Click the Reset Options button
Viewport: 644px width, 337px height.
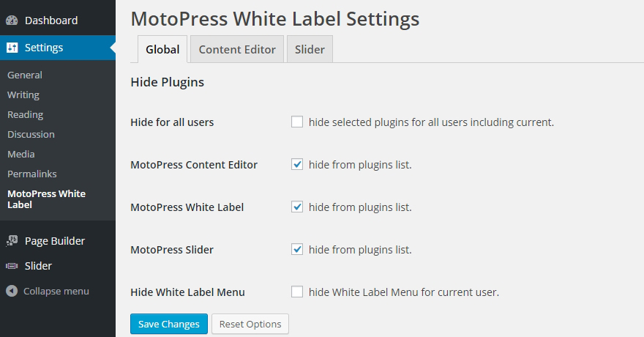[250, 324]
